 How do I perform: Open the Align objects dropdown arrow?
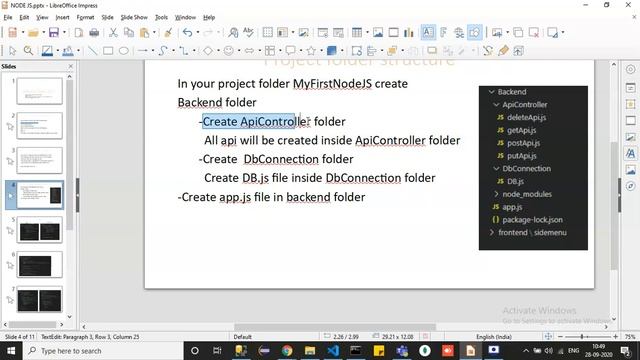382,51
